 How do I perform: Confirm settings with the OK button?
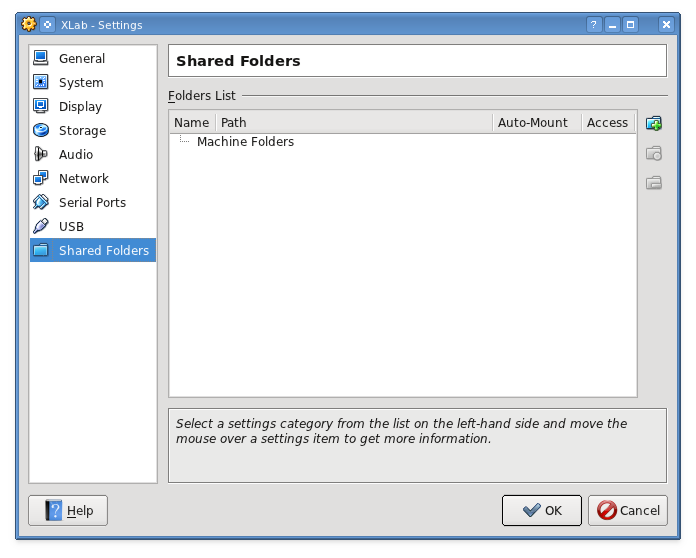[542, 510]
